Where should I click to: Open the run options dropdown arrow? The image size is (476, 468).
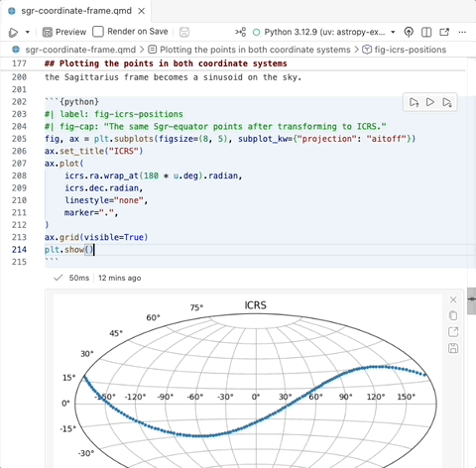(28, 32)
